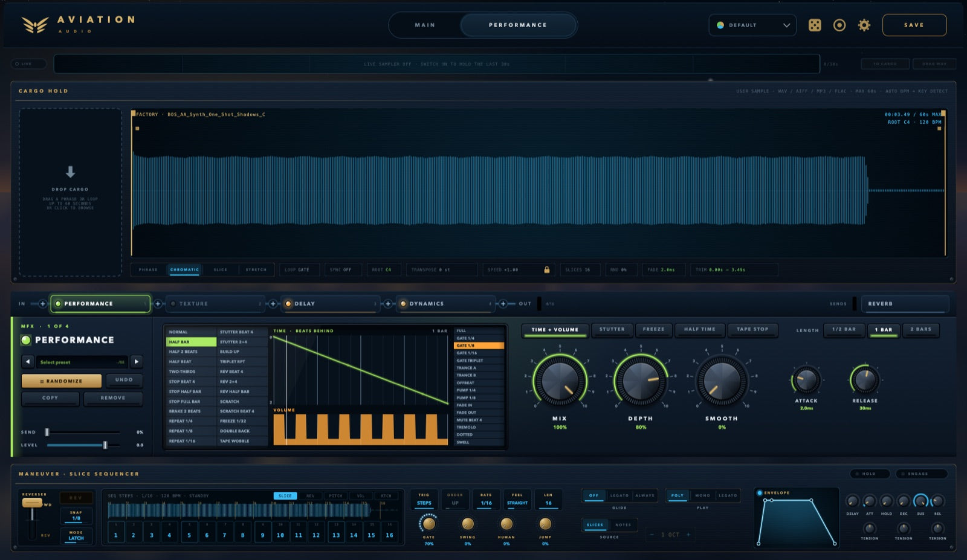967x560 pixels.
Task: Toggle the Dynamics slot power LED
Action: point(403,304)
